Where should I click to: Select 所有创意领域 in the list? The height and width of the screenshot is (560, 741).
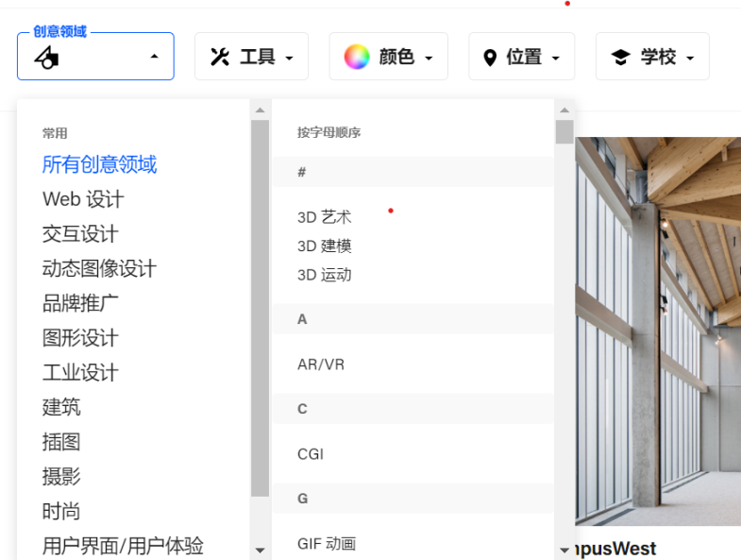[x=99, y=164]
